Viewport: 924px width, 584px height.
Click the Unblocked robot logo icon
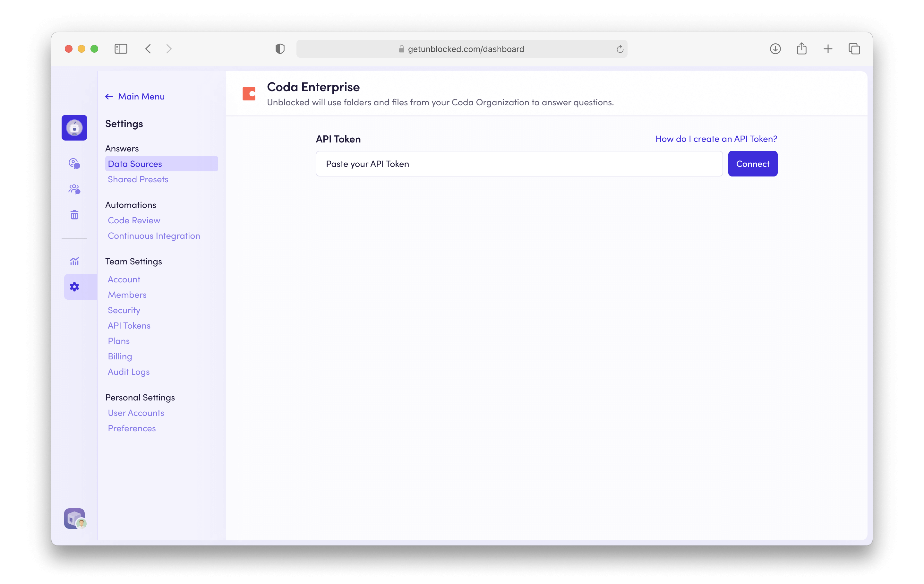coord(74,128)
